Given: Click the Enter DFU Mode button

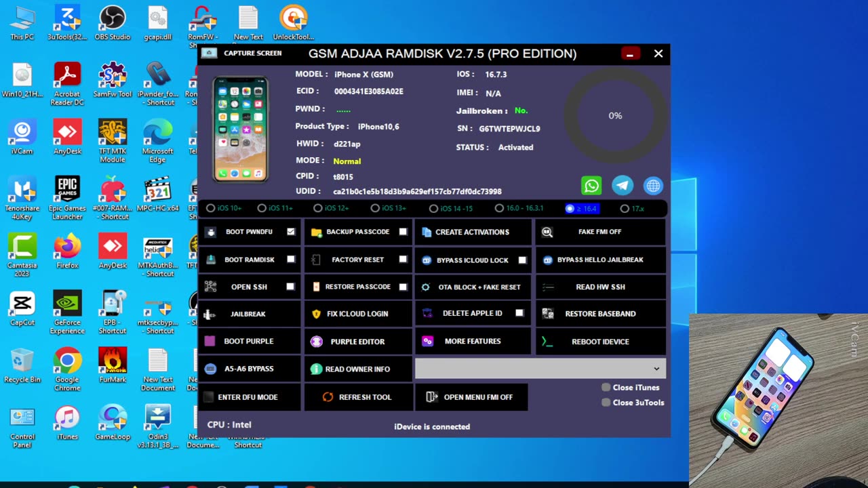Looking at the screenshot, I should coord(249,397).
